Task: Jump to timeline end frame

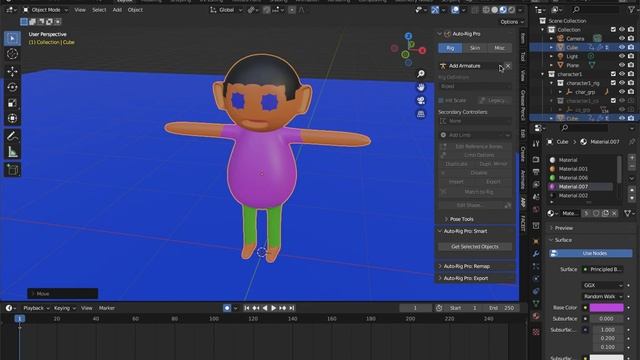Action: pos(291,308)
